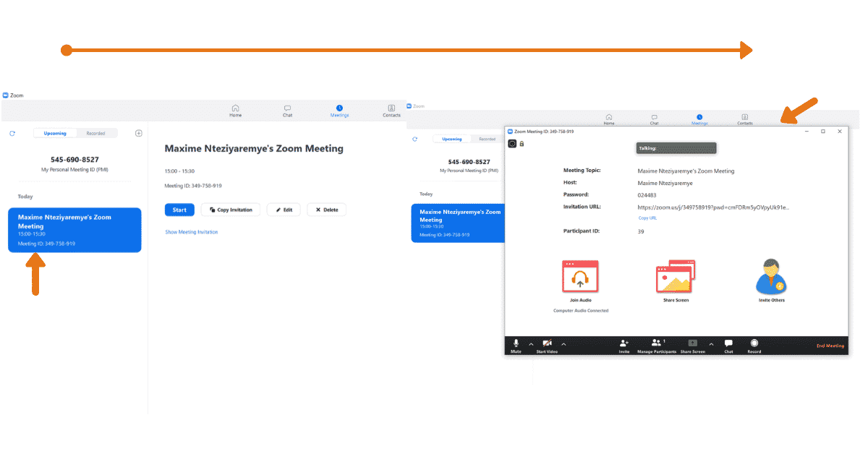Select Upcoming tab in right background window
The image size is (868, 454).
[452, 139]
